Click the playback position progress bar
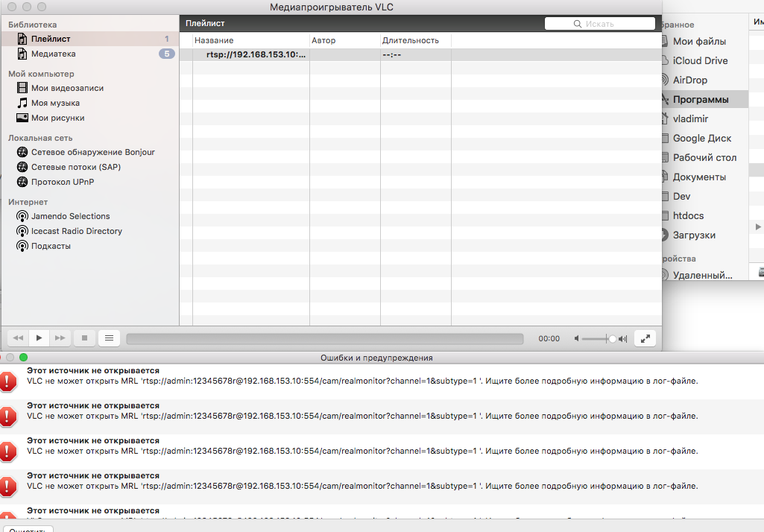The height and width of the screenshot is (532, 764). click(324, 339)
